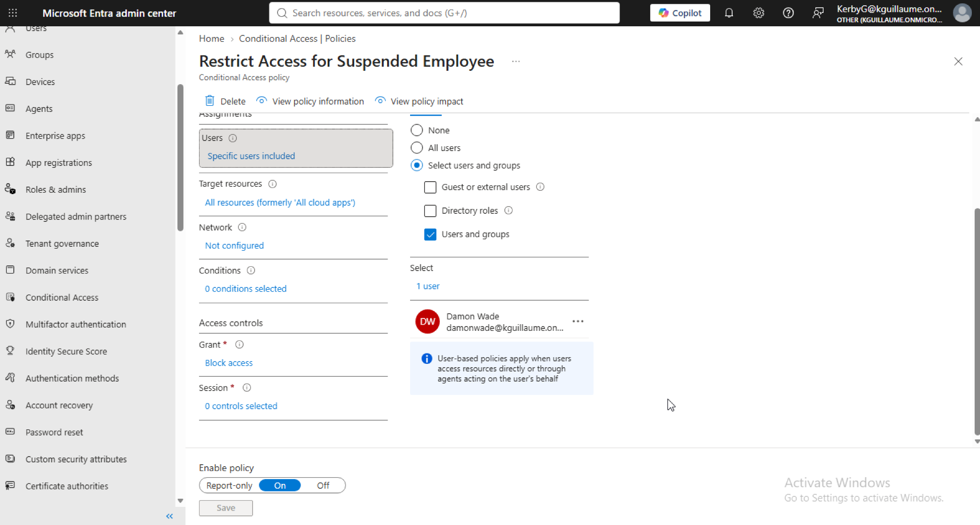Open 0 conditions selected link
This screenshot has width=980, height=525.
coord(245,289)
